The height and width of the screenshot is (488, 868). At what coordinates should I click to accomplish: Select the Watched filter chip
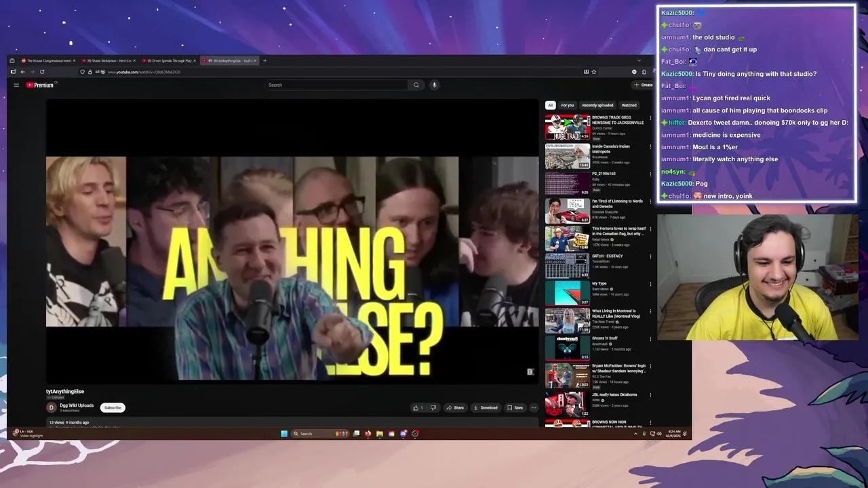(x=629, y=105)
